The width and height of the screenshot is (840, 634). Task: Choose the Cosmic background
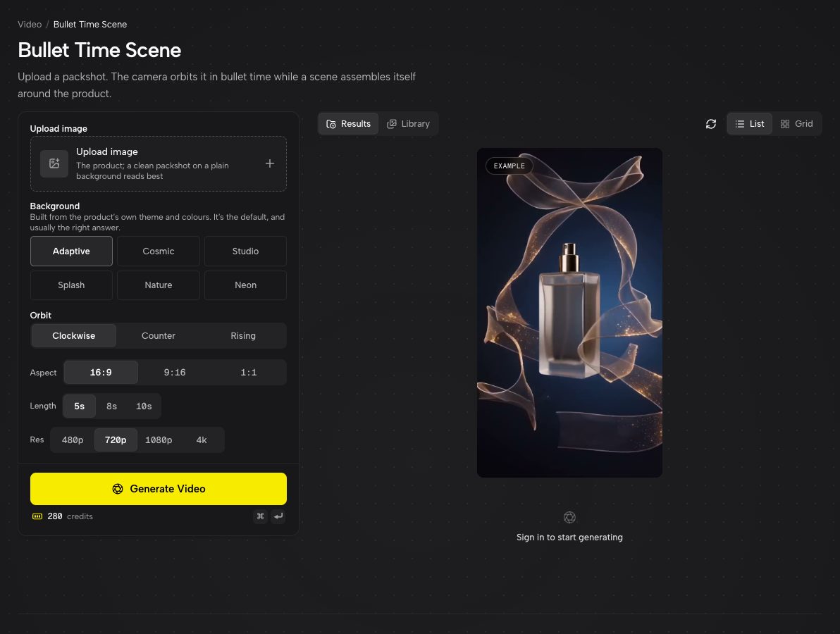coord(158,251)
